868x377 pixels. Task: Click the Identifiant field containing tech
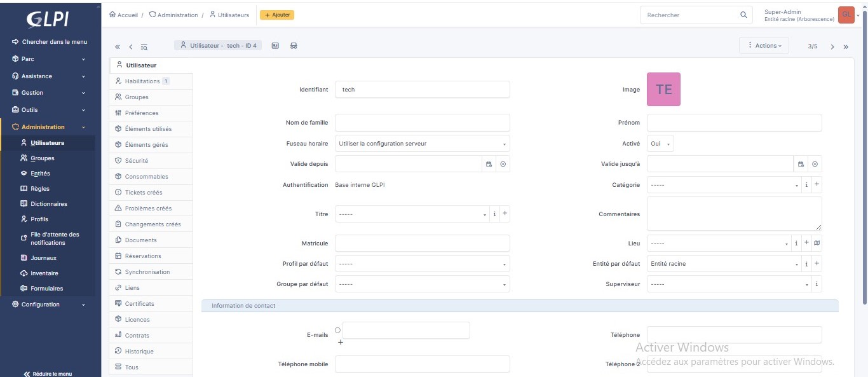(x=423, y=90)
